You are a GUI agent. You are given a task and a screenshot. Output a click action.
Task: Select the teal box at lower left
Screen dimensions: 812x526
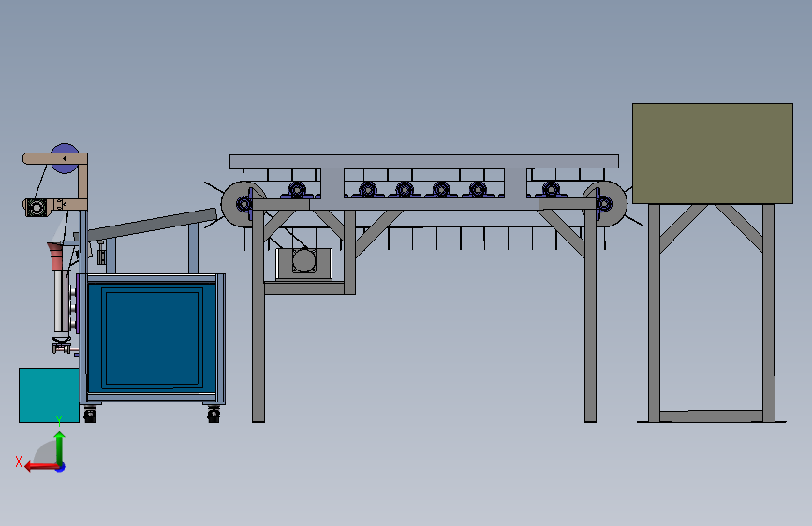click(49, 395)
